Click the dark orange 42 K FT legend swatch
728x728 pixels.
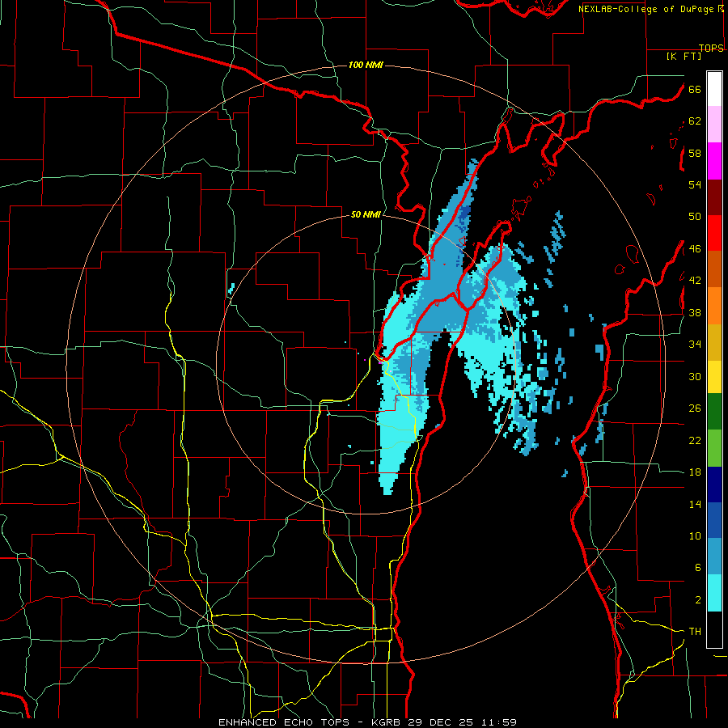pyautogui.click(x=714, y=269)
